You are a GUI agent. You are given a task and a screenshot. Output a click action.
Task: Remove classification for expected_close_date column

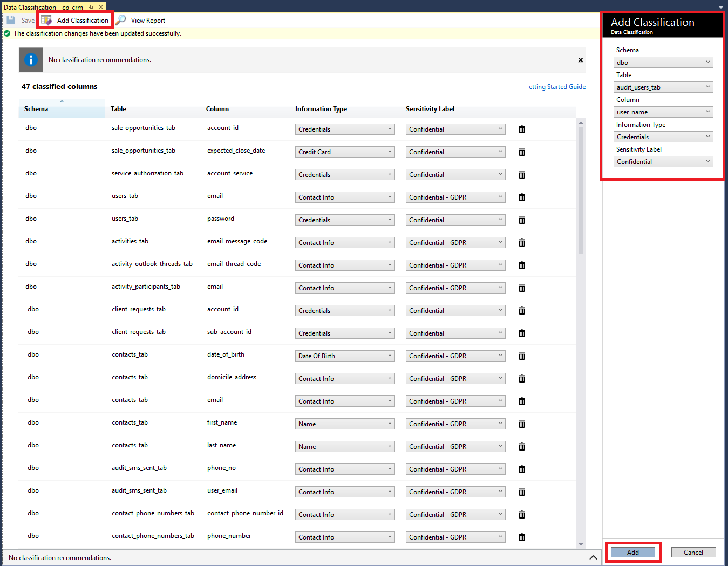coord(521,152)
